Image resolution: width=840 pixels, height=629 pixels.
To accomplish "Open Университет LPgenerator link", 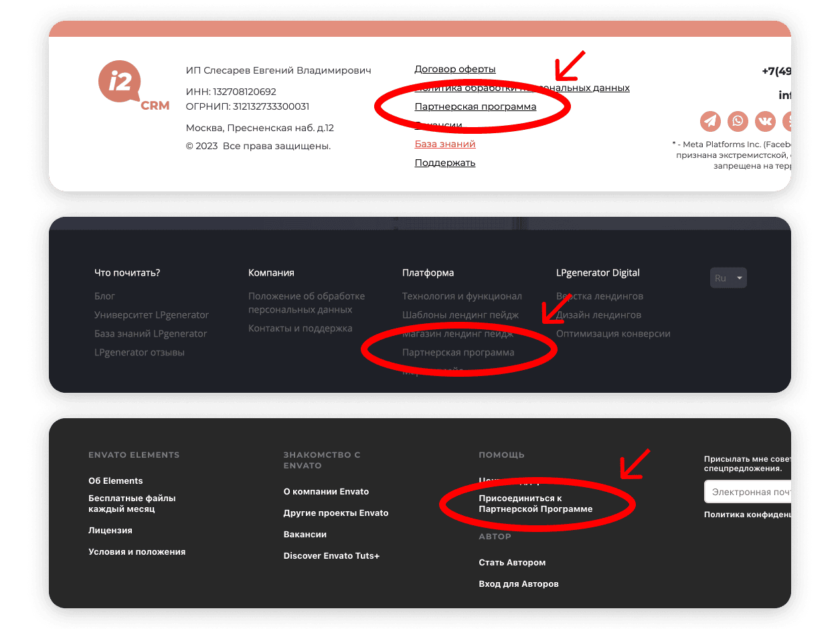I will click(152, 314).
